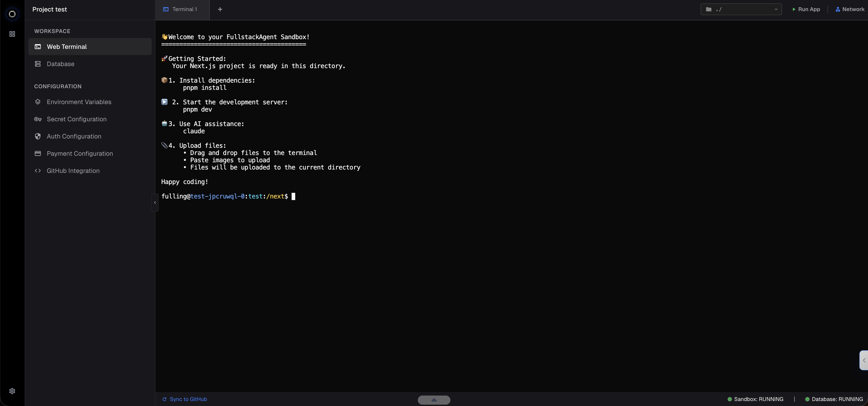868x406 pixels.
Task: Open the Secret Configuration key icon
Action: click(38, 119)
